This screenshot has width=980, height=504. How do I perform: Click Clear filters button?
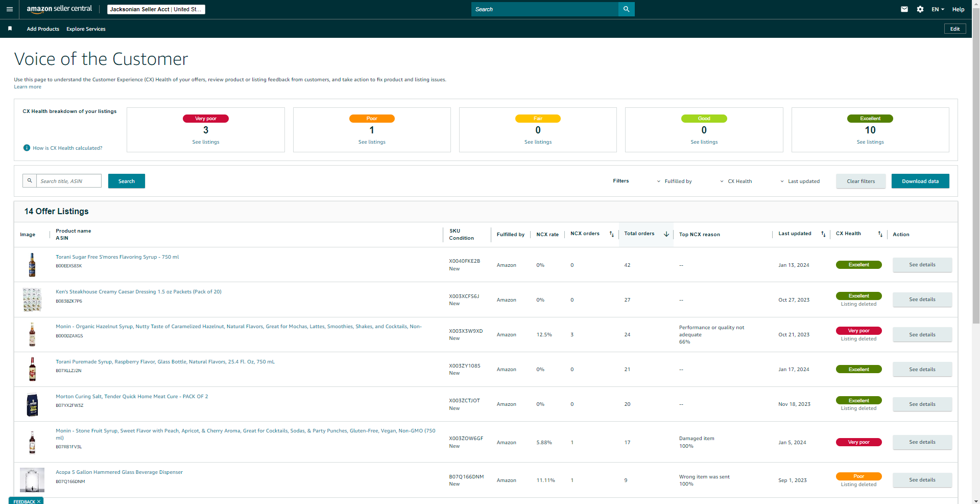point(861,181)
